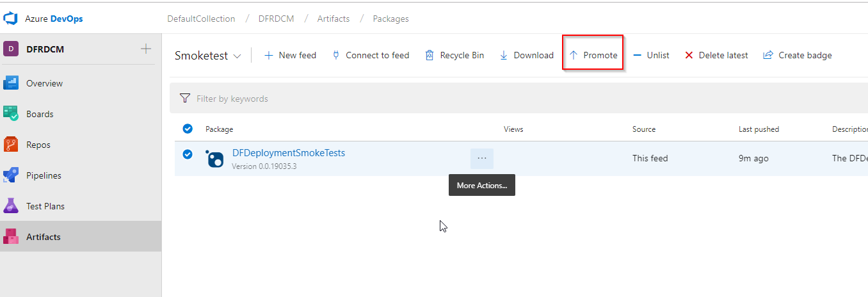Click the Azure DevOps logo icon
The height and width of the screenshot is (297, 868).
point(11,19)
